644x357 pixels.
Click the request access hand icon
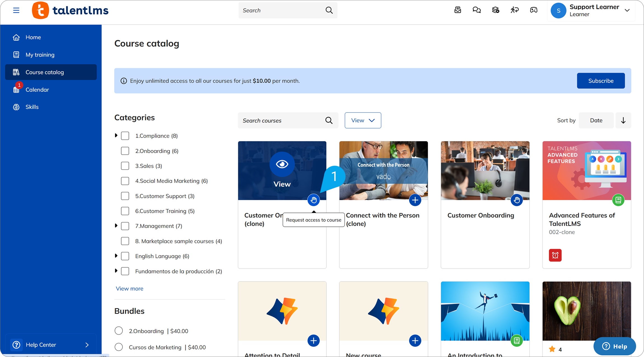pyautogui.click(x=313, y=200)
